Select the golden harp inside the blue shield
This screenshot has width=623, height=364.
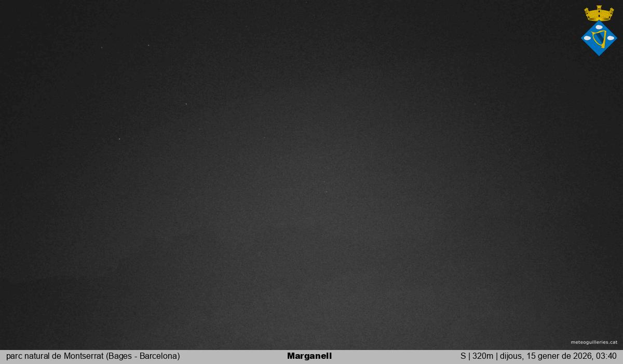tap(599, 38)
